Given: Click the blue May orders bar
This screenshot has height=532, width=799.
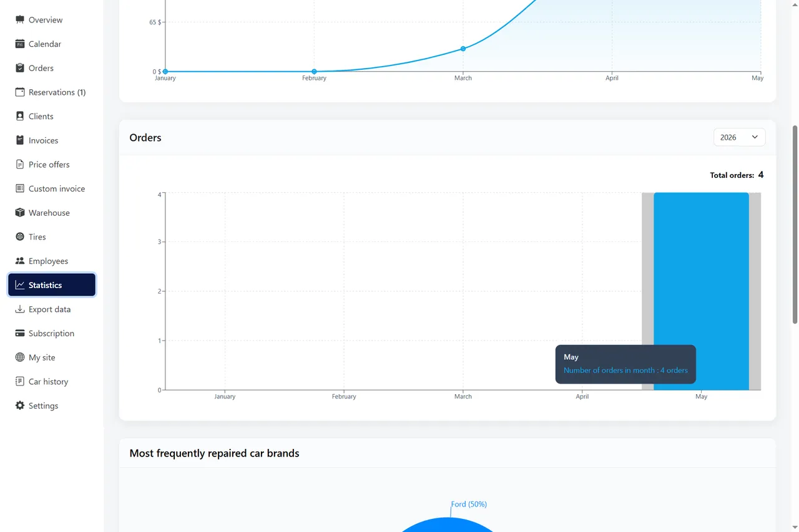Looking at the screenshot, I should (x=701, y=291).
